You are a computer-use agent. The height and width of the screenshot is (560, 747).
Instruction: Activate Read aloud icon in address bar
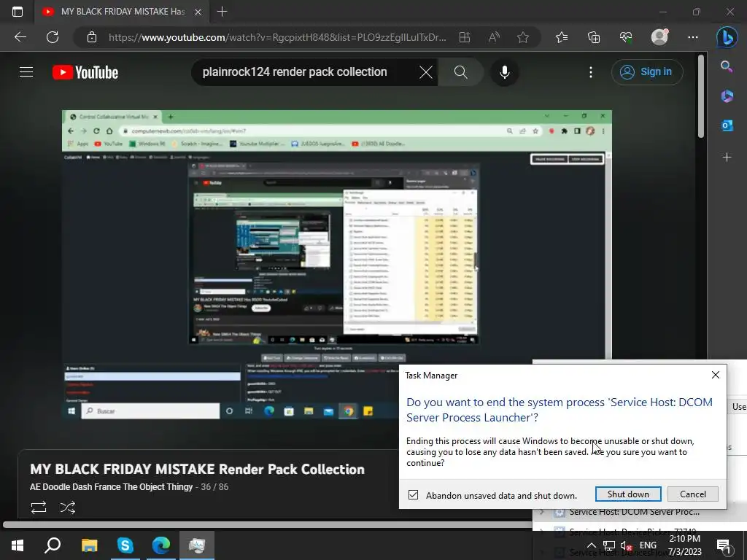coord(494,37)
